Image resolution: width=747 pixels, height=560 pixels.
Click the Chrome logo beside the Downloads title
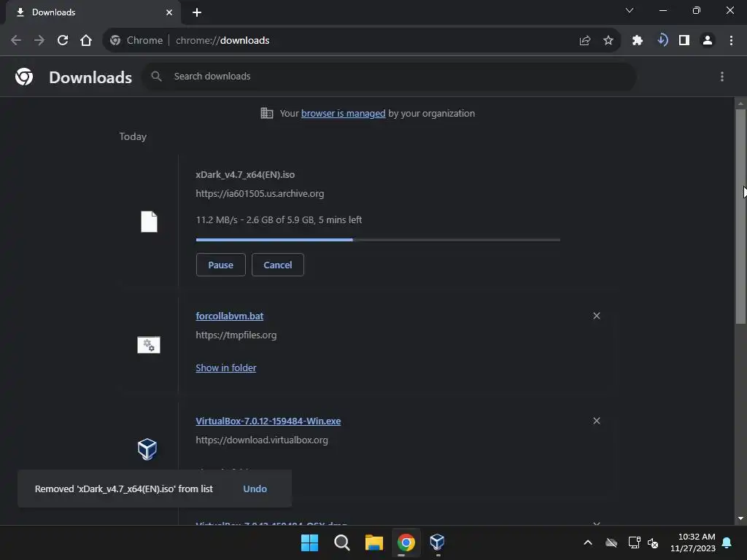point(24,77)
